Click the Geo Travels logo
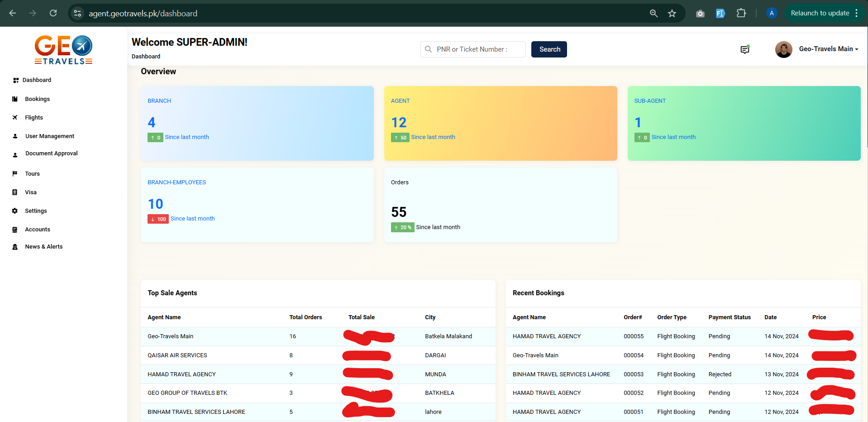The height and width of the screenshot is (422, 868). [x=63, y=50]
